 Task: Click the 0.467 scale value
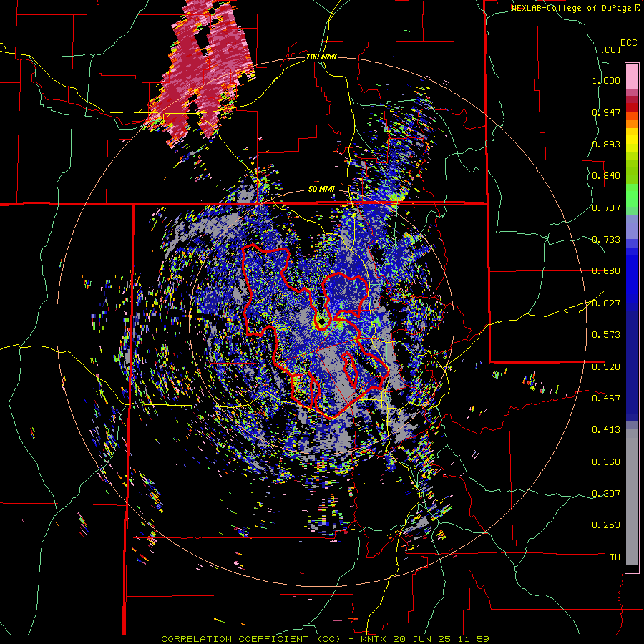pyautogui.click(x=606, y=399)
